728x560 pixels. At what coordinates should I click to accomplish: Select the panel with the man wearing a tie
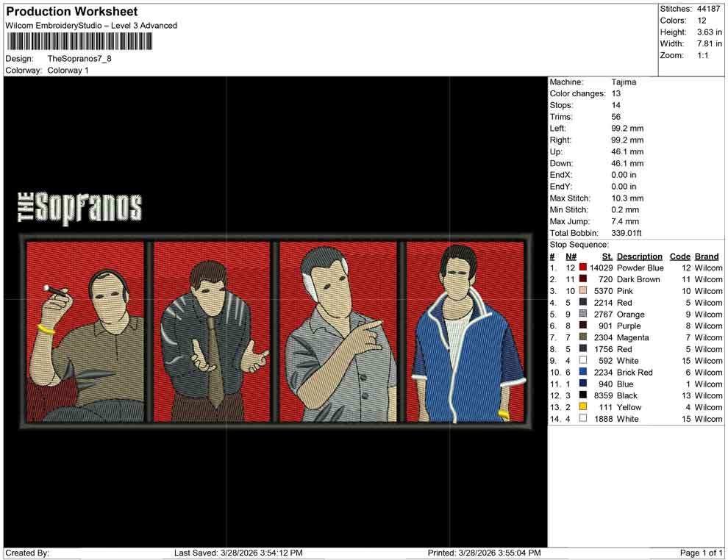pos(212,332)
